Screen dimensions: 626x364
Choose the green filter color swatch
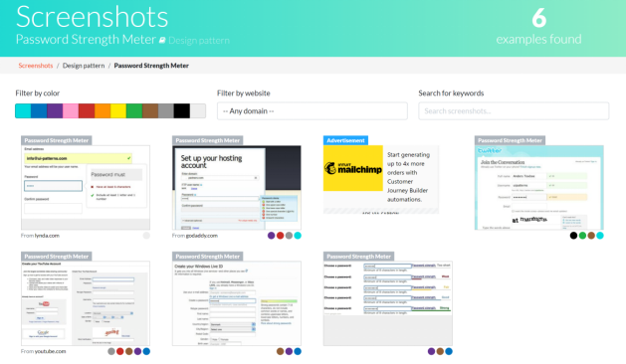pos(134,111)
